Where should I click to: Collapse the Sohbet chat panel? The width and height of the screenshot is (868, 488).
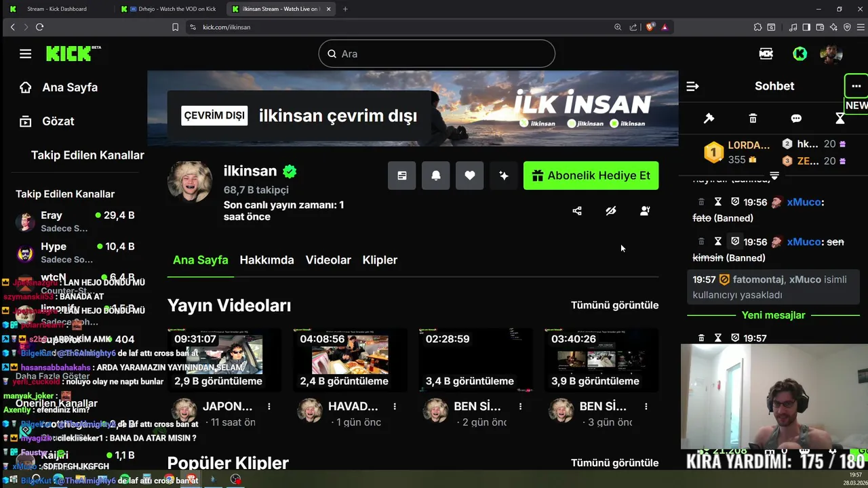692,86
